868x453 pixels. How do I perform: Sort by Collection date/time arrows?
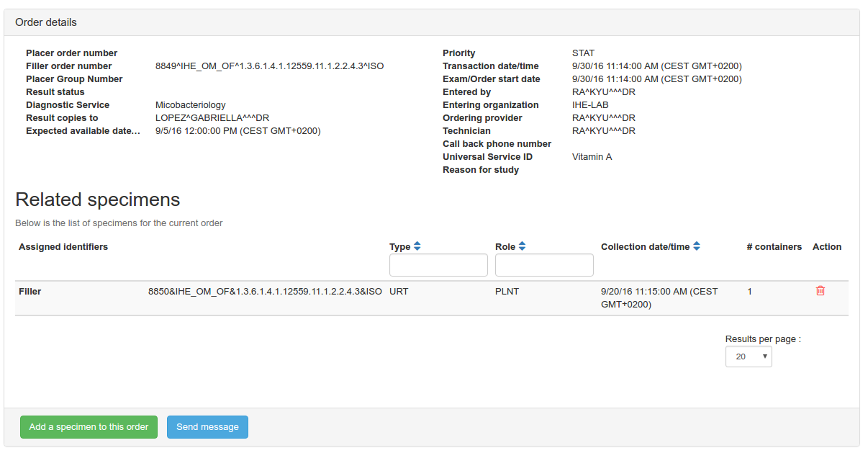pos(696,246)
